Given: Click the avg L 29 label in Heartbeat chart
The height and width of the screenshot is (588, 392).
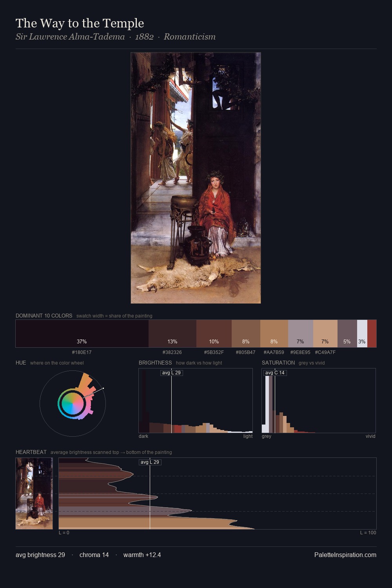Looking at the screenshot, I should (150, 462).
